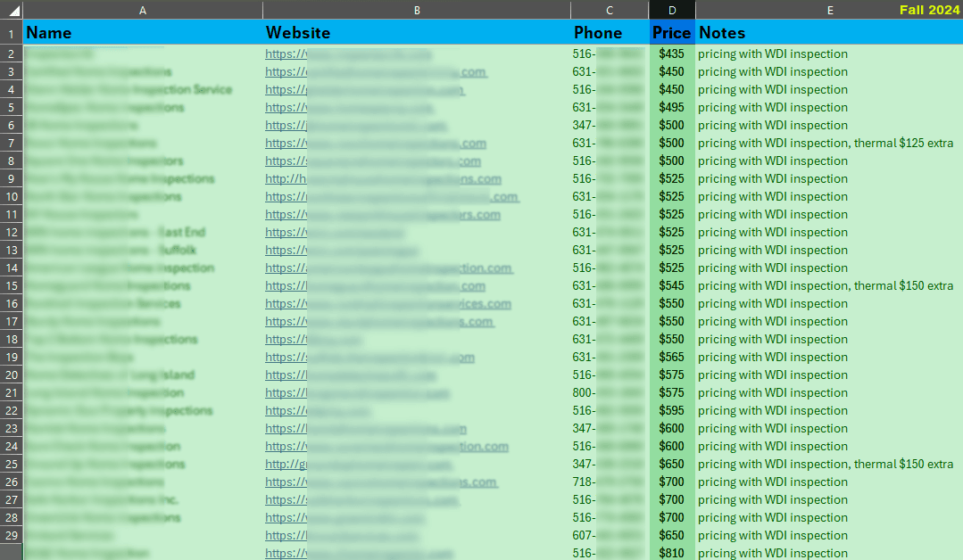The width and height of the screenshot is (963, 560).
Task: Click the Fall 2024 label
Action: [929, 10]
